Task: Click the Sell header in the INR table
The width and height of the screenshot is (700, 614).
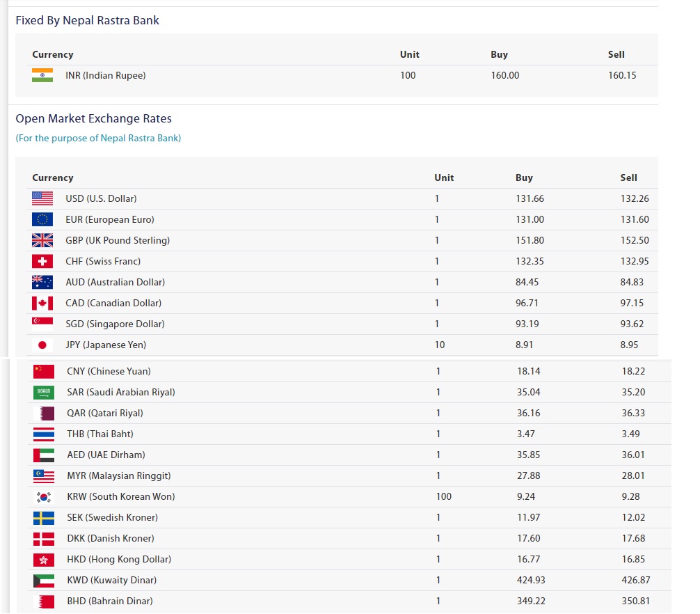Action: coord(616,54)
